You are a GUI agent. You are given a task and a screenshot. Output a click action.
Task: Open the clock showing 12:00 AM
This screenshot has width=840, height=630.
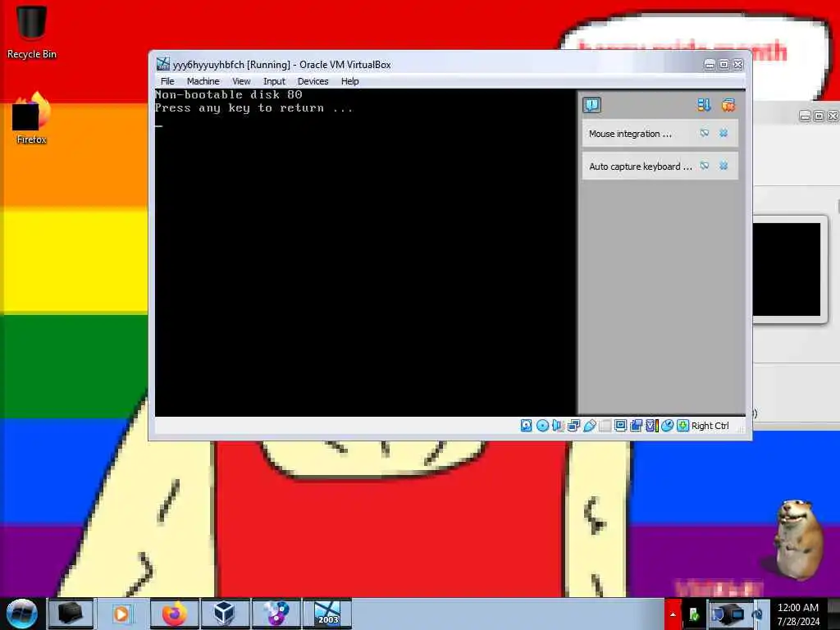tap(798, 614)
